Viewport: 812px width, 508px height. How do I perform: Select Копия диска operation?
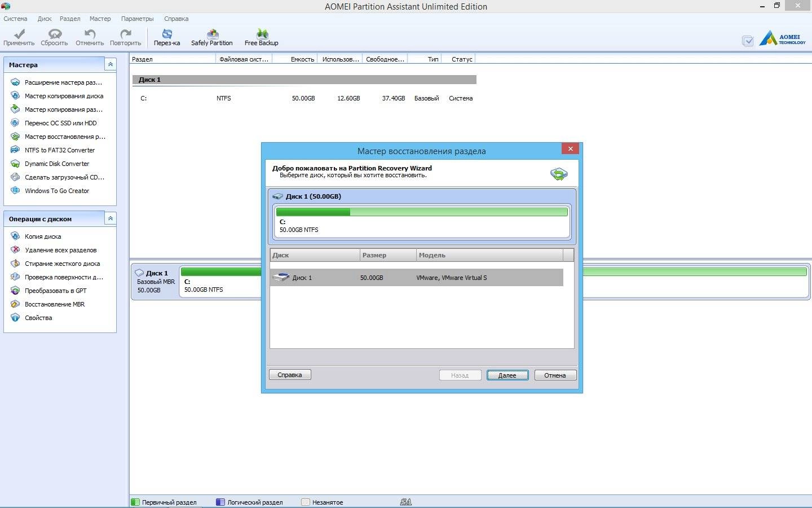click(36, 237)
